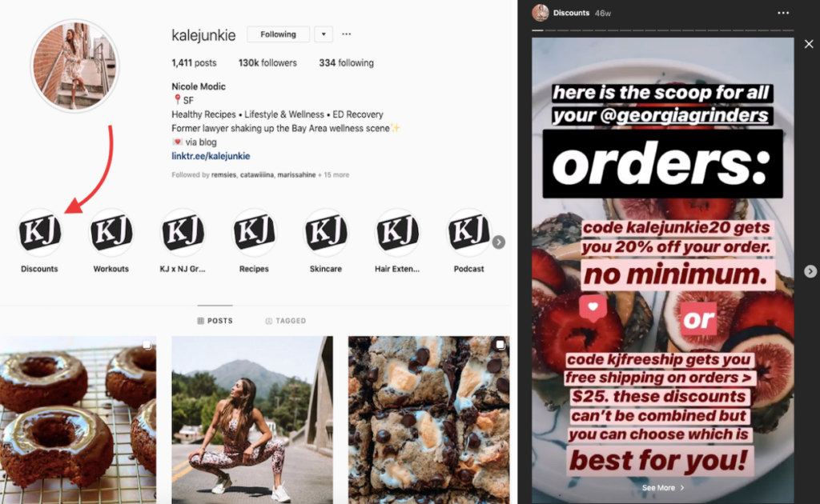Expand suggested accounts dropdown arrow
This screenshot has width=820, height=504.
pyautogui.click(x=324, y=34)
